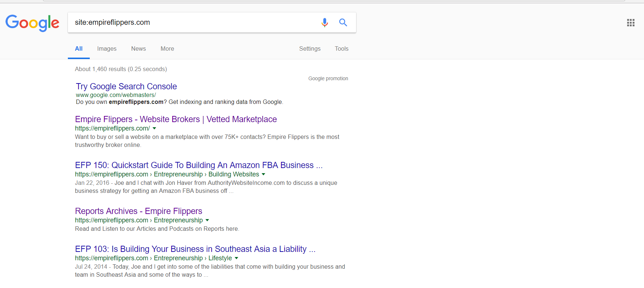Open Try Google Search Console link
The width and height of the screenshot is (644, 288).
pos(126,86)
